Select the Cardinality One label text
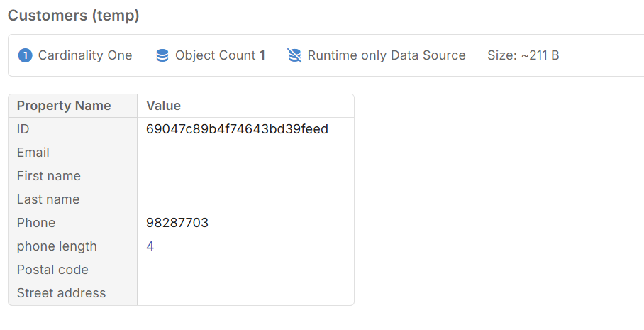This screenshot has height=330, width=644. [x=85, y=55]
